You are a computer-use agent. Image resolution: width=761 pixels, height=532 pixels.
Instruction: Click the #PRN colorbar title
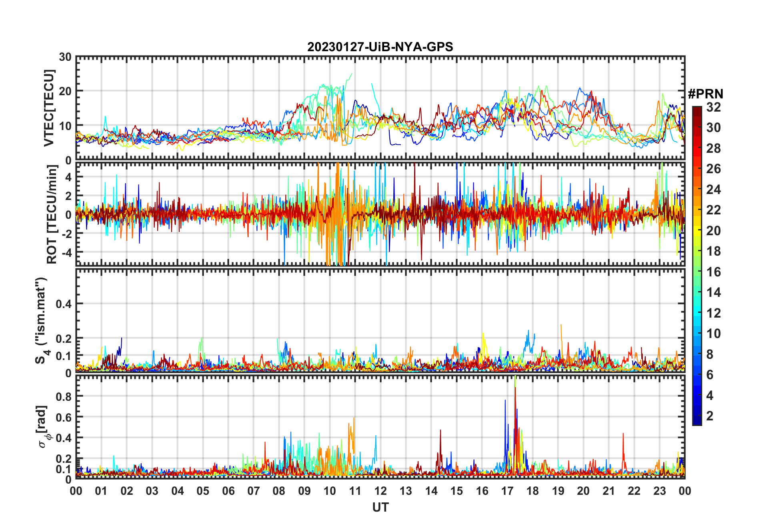point(705,94)
